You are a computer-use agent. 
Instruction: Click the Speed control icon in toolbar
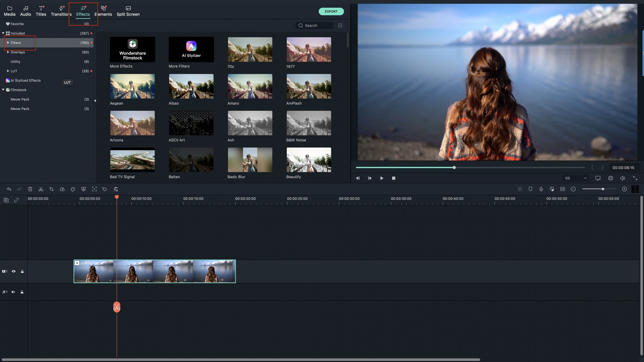pos(62,189)
